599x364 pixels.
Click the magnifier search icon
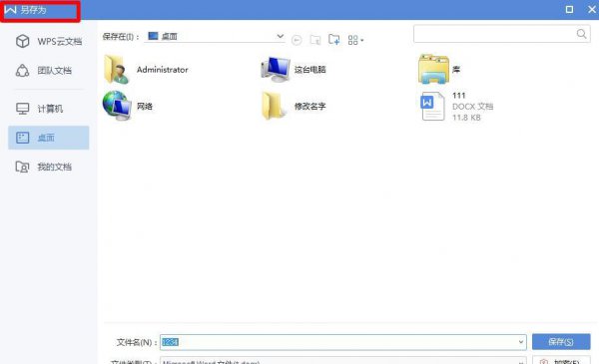click(581, 34)
